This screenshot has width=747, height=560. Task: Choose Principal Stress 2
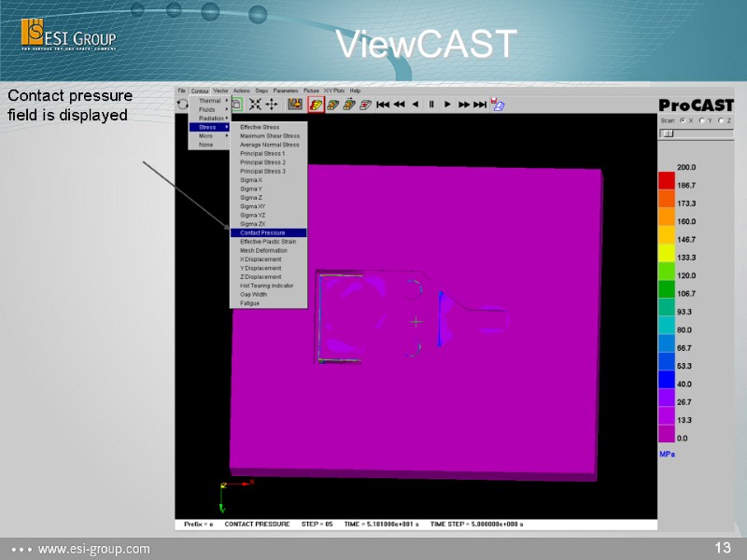(269, 162)
